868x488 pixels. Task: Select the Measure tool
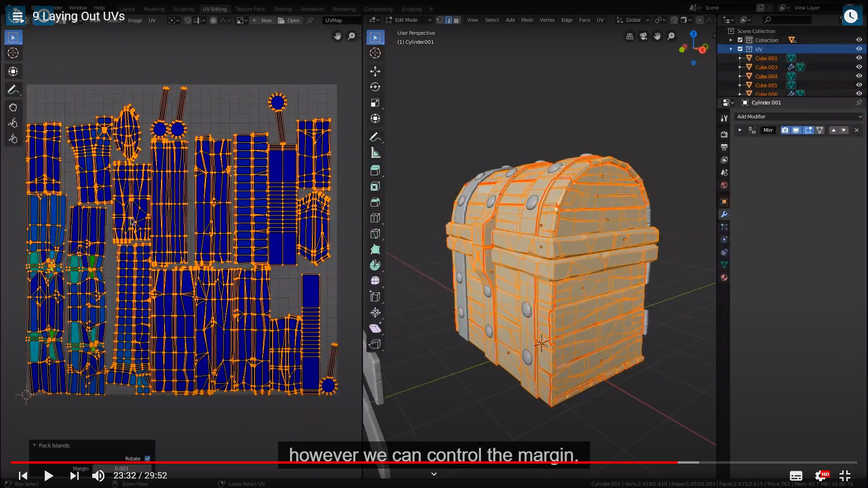coord(375,153)
